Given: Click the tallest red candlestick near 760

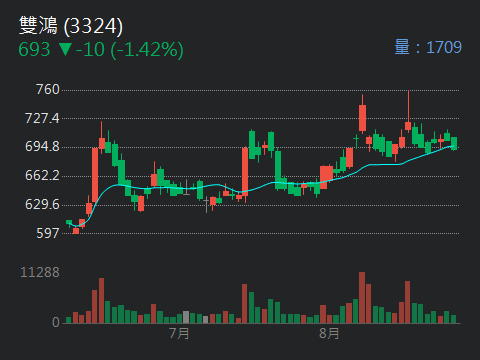Looking at the screenshot, I should [408, 126].
